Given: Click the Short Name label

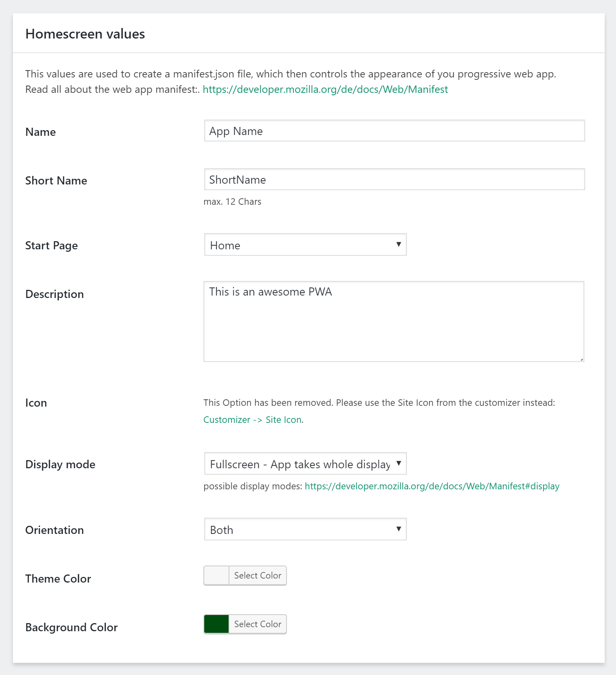Looking at the screenshot, I should tap(56, 181).
